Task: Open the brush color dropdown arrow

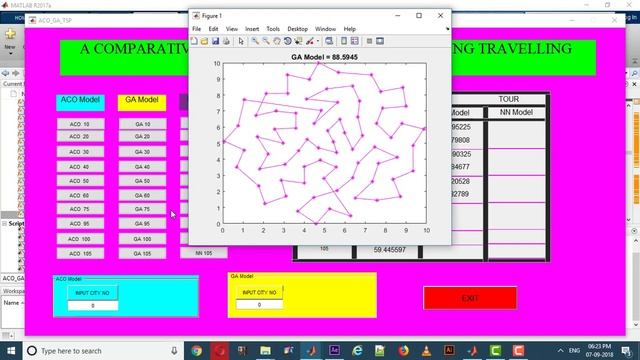Action: [x=318, y=41]
